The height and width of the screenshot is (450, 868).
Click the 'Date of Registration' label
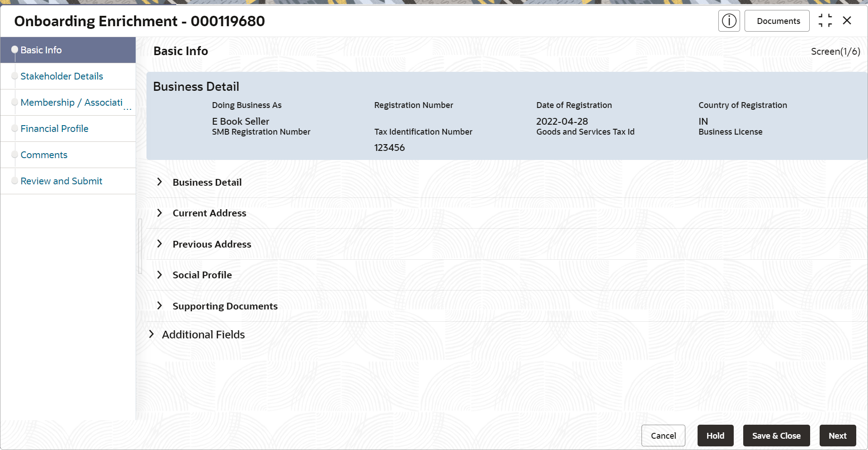click(x=574, y=105)
